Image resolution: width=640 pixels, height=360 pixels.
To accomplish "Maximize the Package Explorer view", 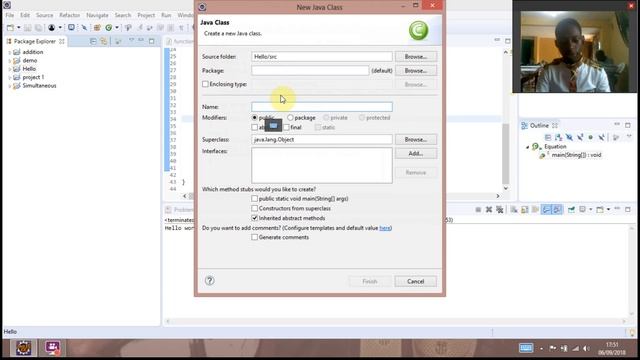I will (x=152, y=41).
